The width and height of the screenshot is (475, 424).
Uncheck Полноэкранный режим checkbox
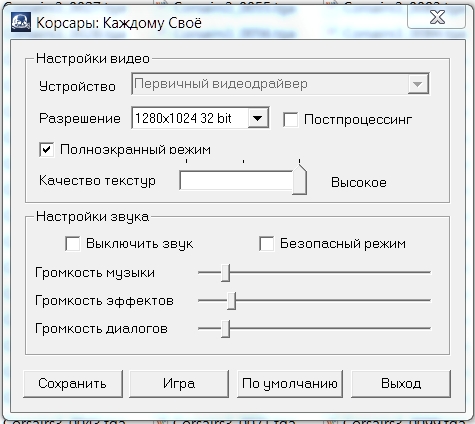46,150
